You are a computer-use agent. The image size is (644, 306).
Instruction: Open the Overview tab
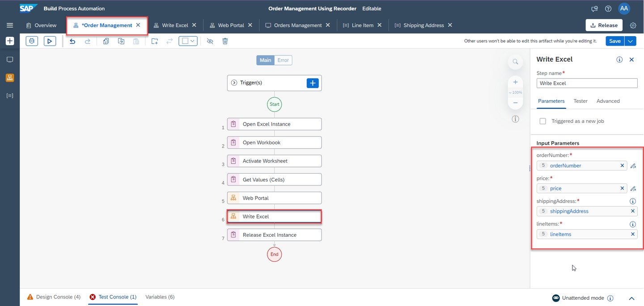tap(41, 25)
